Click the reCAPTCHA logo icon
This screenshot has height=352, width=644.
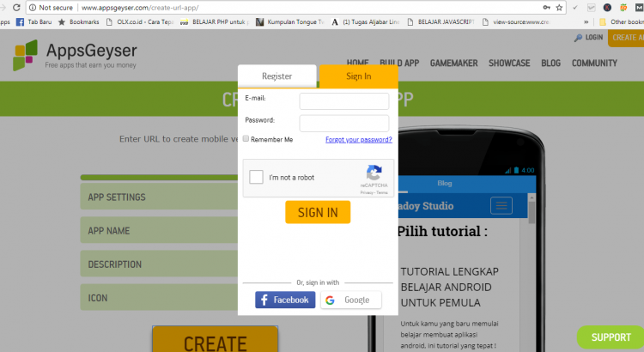pyautogui.click(x=374, y=173)
